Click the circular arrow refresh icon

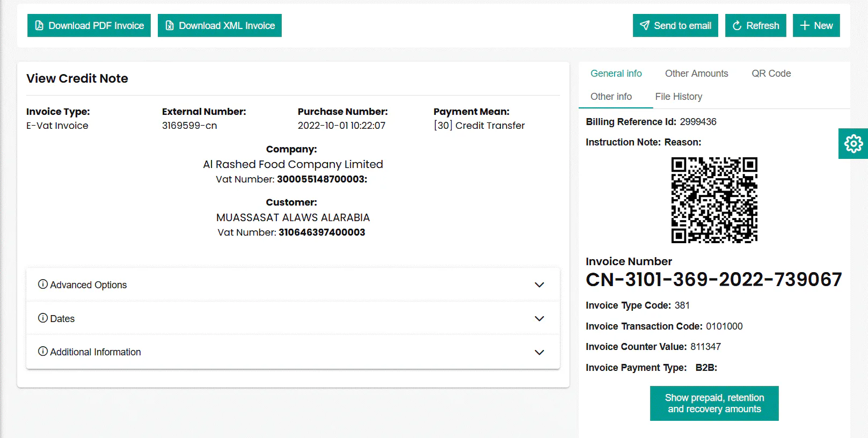point(737,26)
